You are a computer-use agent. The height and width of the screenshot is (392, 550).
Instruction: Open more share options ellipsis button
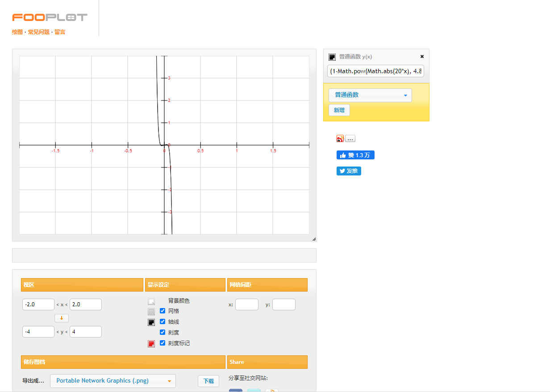pyautogui.click(x=350, y=138)
